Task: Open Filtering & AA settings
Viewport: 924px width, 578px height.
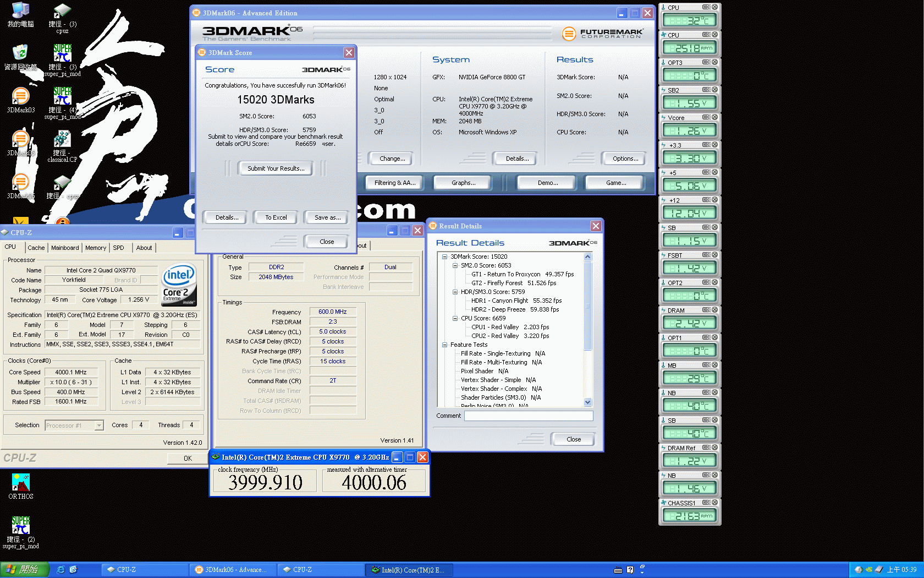Action: pyautogui.click(x=394, y=183)
